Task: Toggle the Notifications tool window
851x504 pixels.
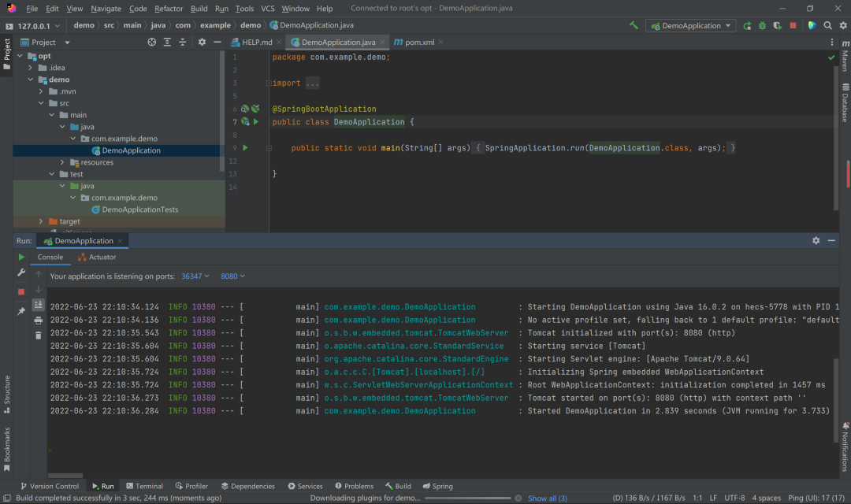Action: (845, 447)
